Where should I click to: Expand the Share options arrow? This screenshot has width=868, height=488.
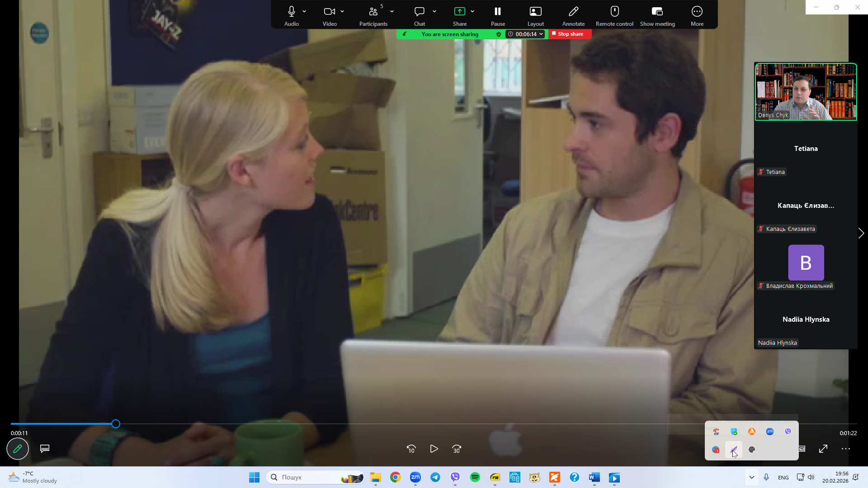point(472,11)
